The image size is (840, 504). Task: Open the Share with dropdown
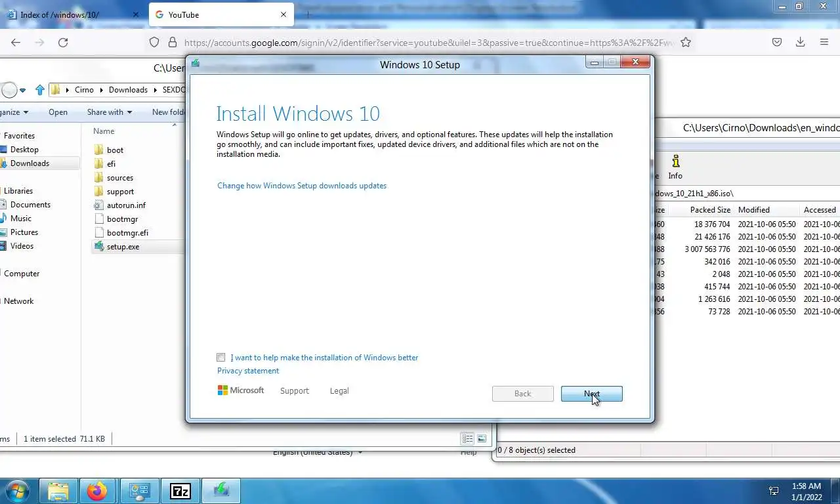(x=109, y=112)
